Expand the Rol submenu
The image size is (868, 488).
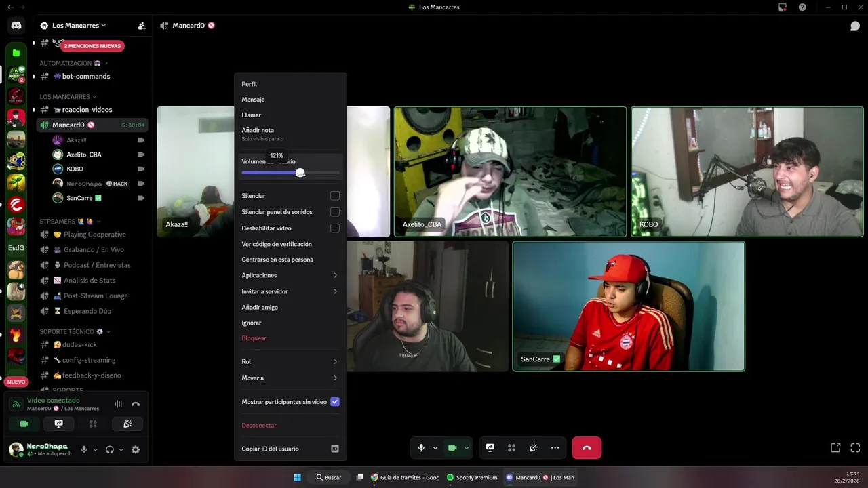(335, 361)
